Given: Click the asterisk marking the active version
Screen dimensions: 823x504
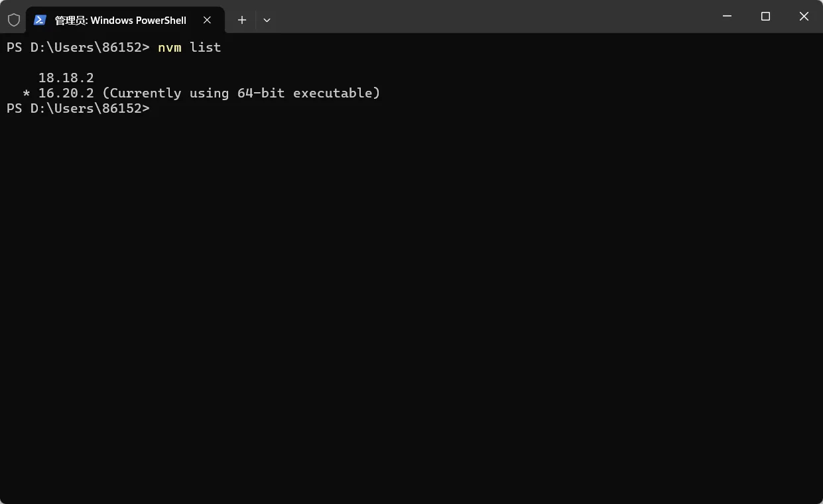Looking at the screenshot, I should point(27,94).
